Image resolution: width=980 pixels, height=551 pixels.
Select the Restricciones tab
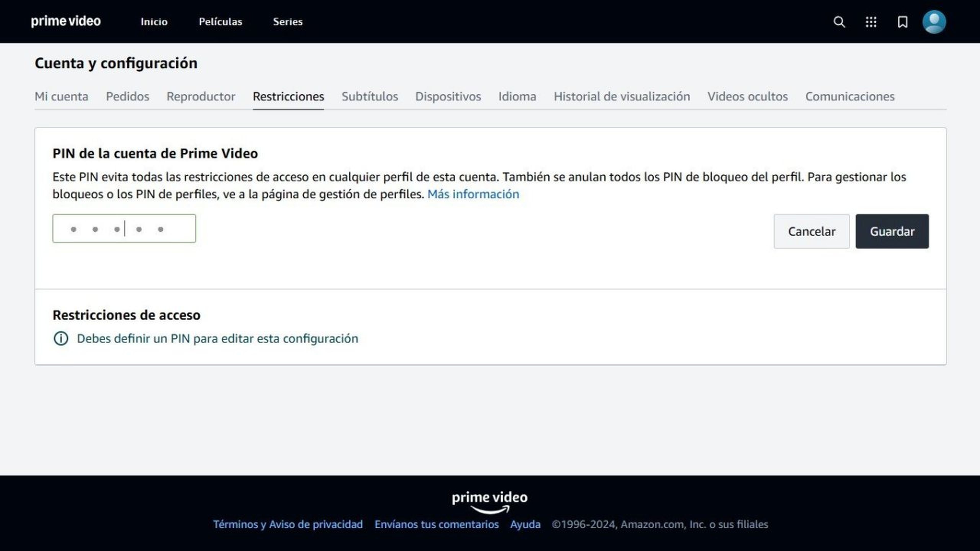pos(288,97)
